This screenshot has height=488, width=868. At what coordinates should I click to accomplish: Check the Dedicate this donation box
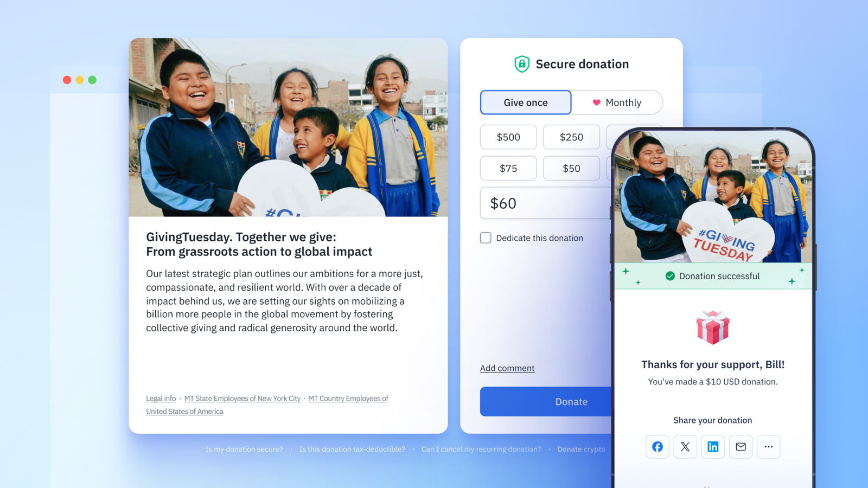tap(486, 237)
